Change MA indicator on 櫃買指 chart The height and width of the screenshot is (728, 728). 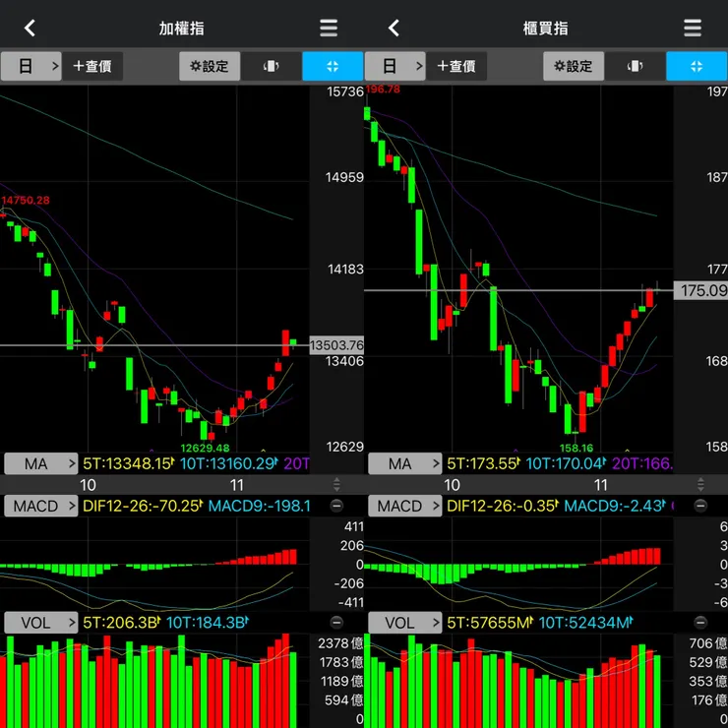pos(405,463)
